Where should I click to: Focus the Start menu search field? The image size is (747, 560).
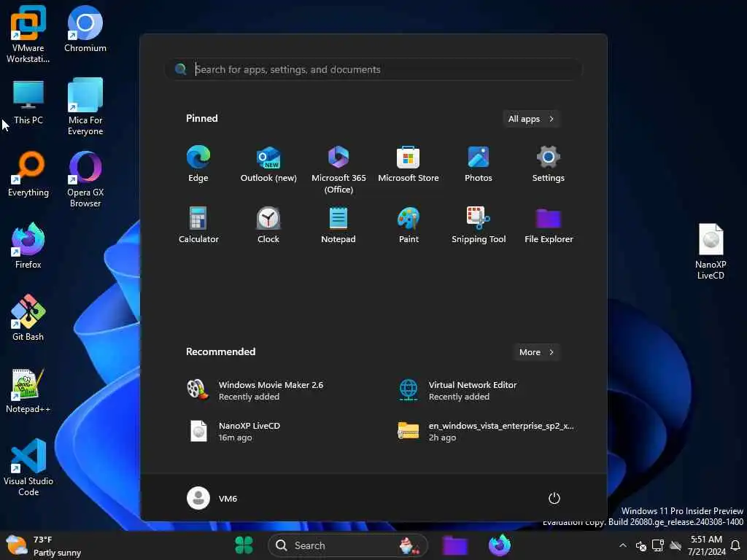pos(374,69)
